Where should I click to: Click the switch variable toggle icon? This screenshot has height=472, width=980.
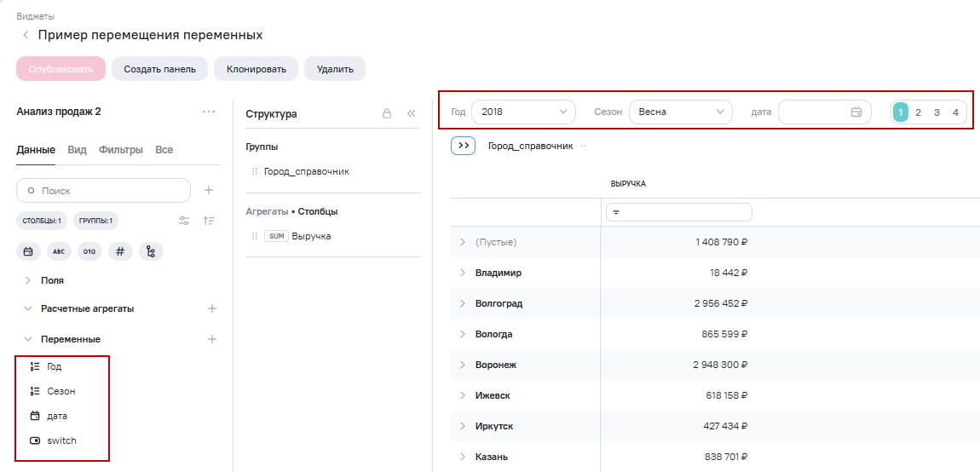click(35, 440)
